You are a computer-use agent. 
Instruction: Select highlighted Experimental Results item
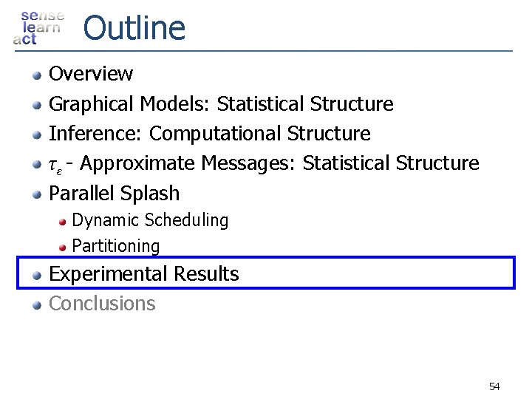coord(143,274)
